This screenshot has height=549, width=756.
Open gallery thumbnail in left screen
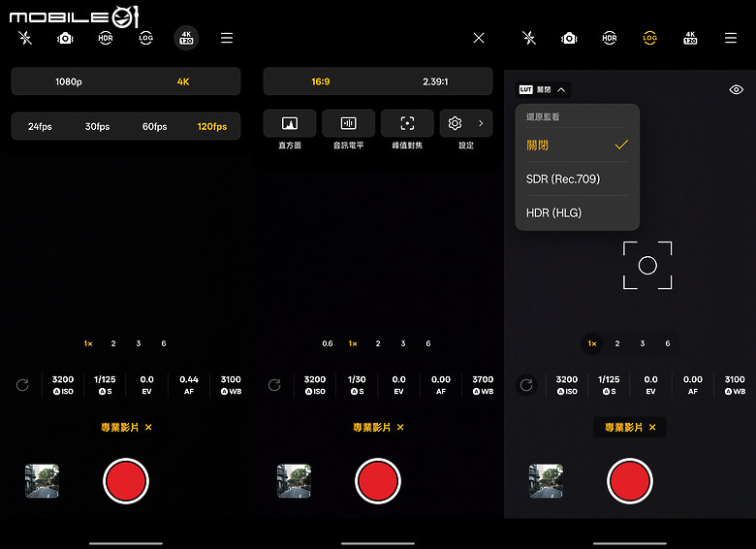point(42,480)
